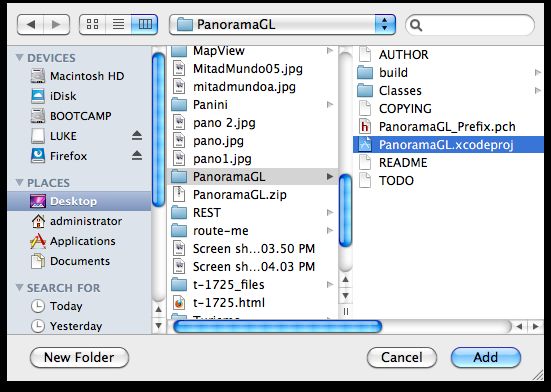551x392 pixels.
Task: Switch to list view mode
Action: pyautogui.click(x=118, y=25)
